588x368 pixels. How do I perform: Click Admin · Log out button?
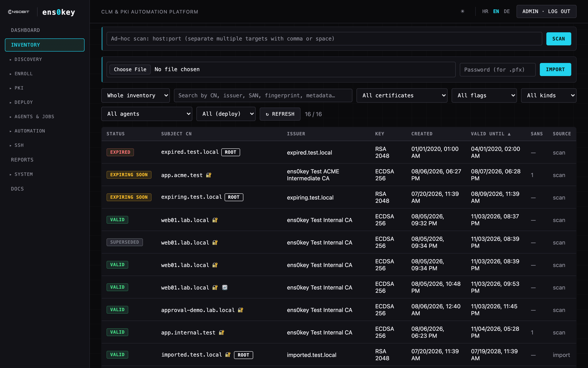pyautogui.click(x=546, y=11)
